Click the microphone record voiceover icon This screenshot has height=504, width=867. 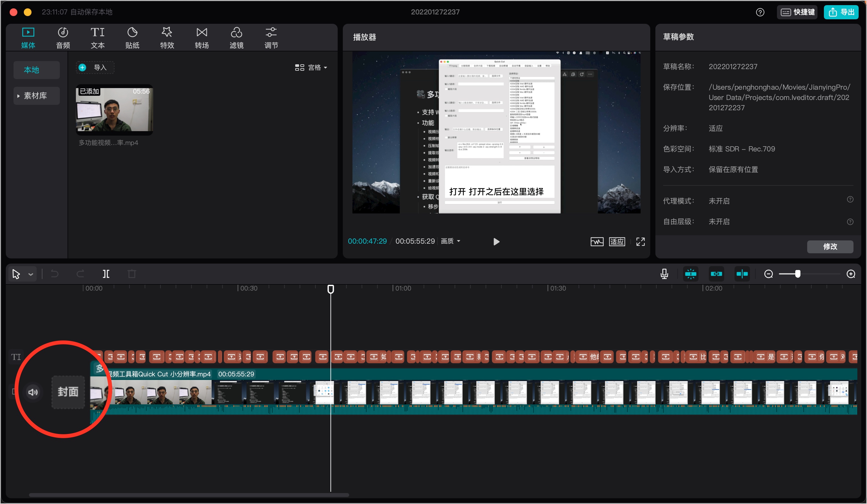(x=664, y=274)
